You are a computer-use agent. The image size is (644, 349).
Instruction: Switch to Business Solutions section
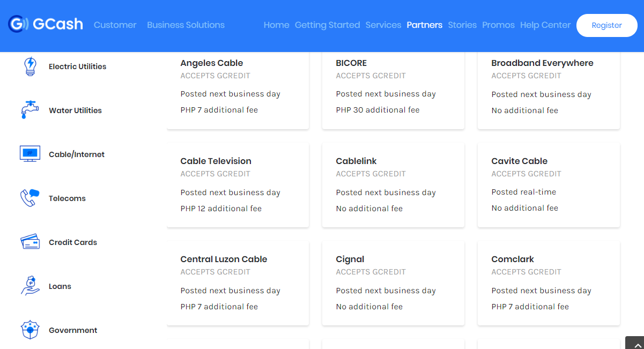[x=186, y=25]
